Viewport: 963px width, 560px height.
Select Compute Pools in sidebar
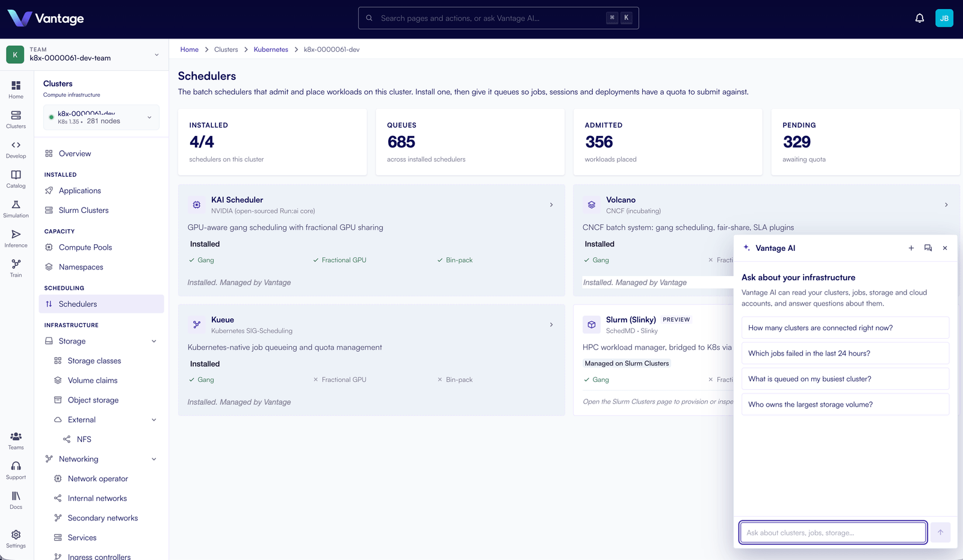pos(101,247)
